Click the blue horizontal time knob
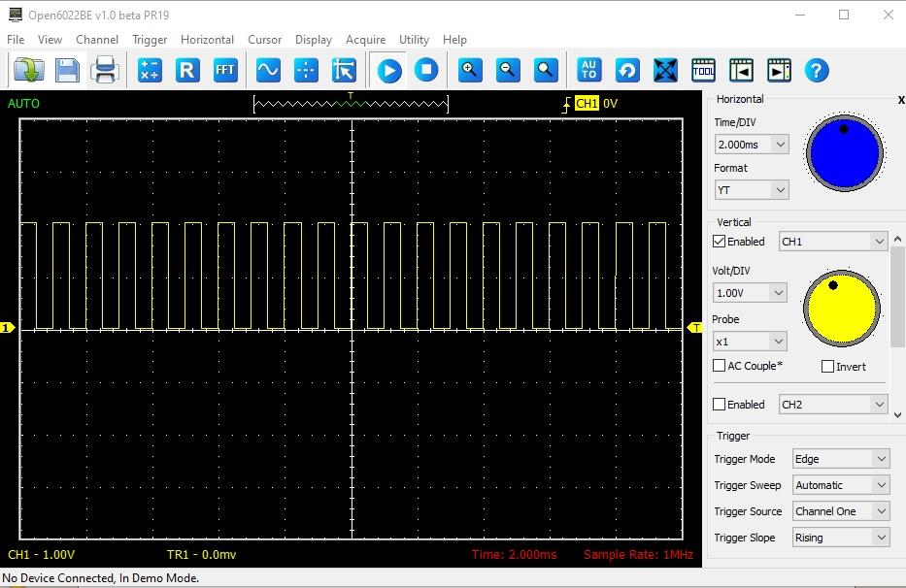 [x=844, y=152]
